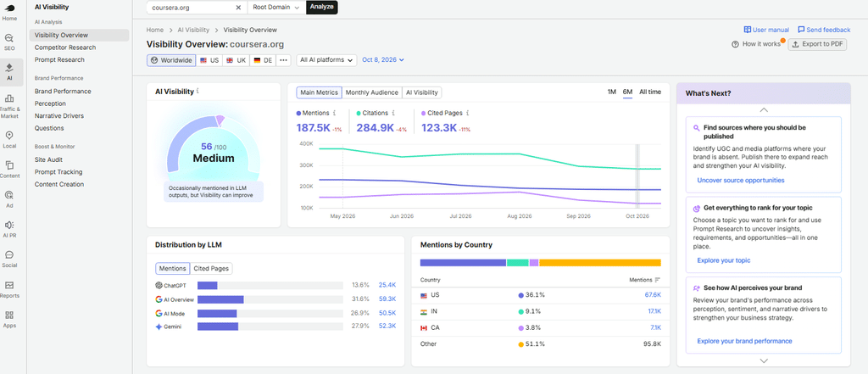Select Cited Pages tab in Distribution by LLM
Viewport: 868px width, 374px height.
tap(211, 268)
